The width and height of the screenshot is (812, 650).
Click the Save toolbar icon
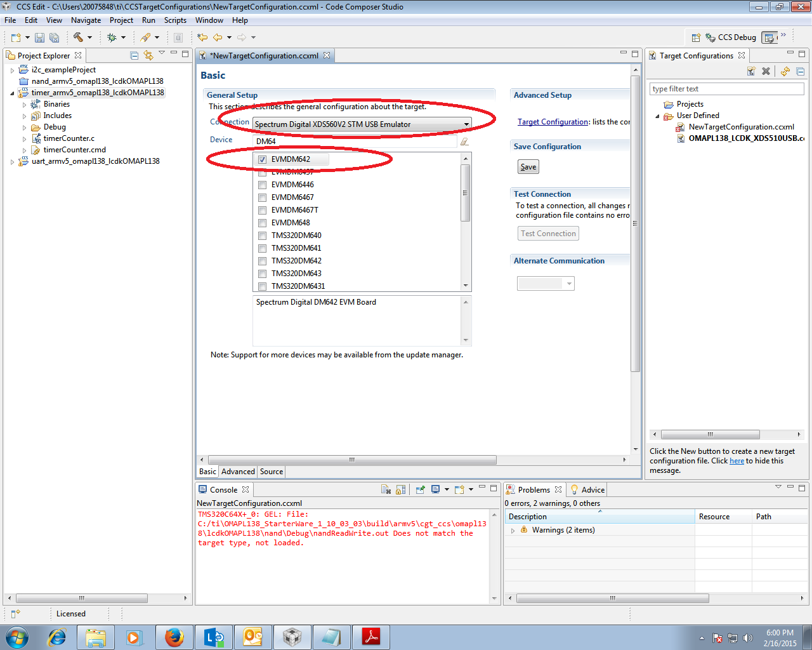(x=39, y=37)
